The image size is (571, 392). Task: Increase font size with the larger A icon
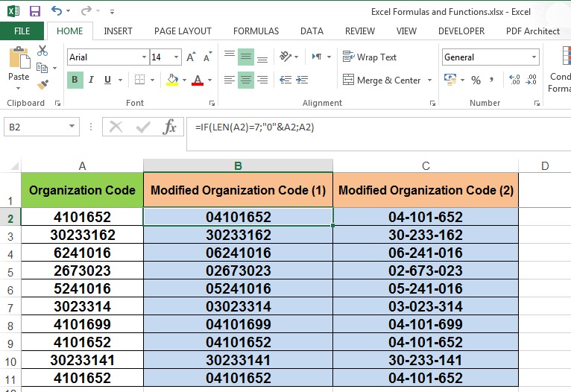coord(191,57)
